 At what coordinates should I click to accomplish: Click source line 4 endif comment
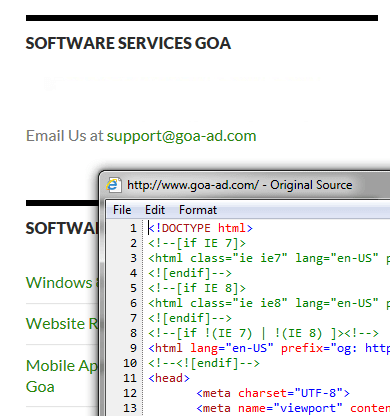pyautogui.click(x=190, y=273)
